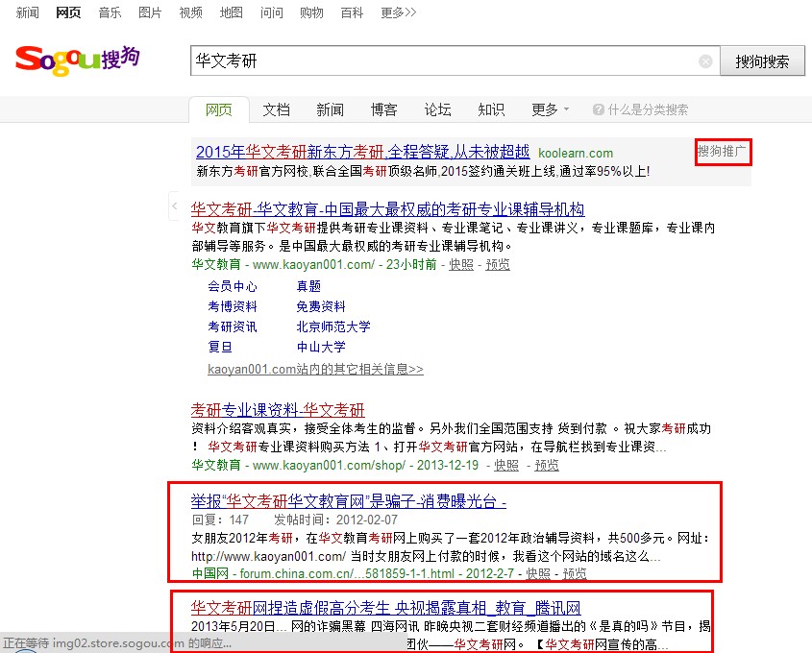The image size is (812, 653).
Task: Switch to the 博客 tab
Action: coord(383,109)
